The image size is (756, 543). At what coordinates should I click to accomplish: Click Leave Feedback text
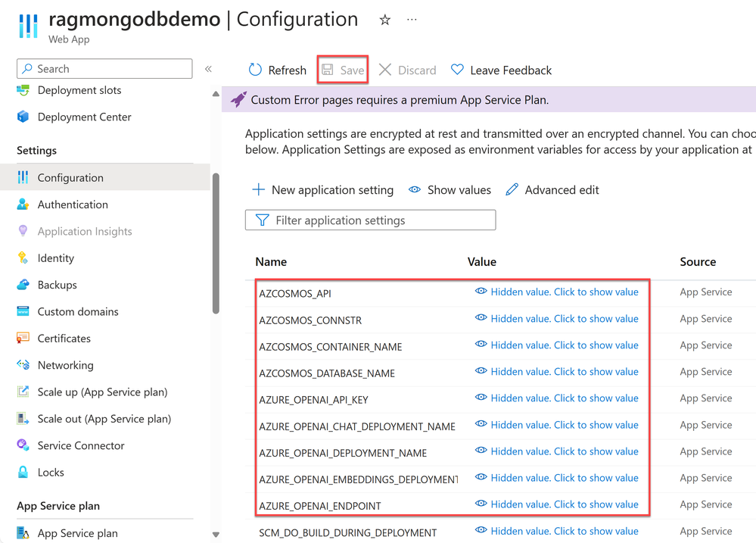[x=511, y=70]
